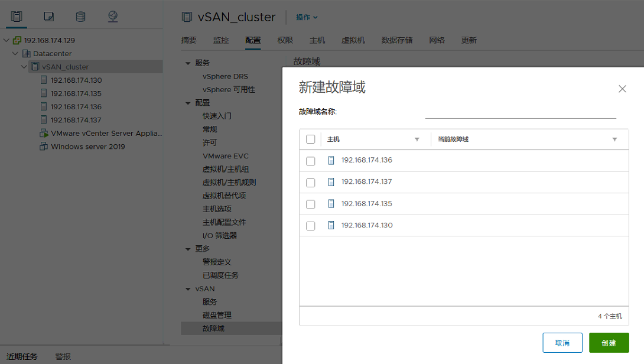Collapse the 192.168.174.129 vCenter node
Viewport: 644px width, 364px height.
6,40
